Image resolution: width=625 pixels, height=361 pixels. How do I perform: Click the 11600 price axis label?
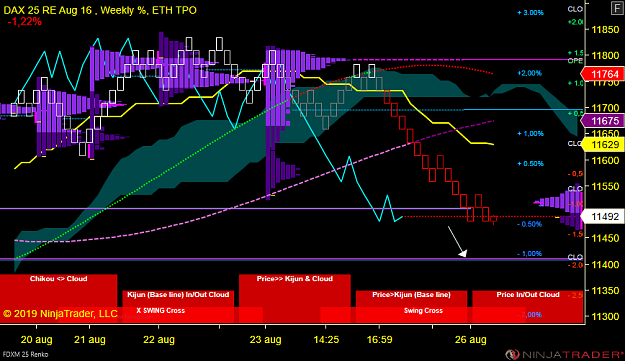point(605,160)
